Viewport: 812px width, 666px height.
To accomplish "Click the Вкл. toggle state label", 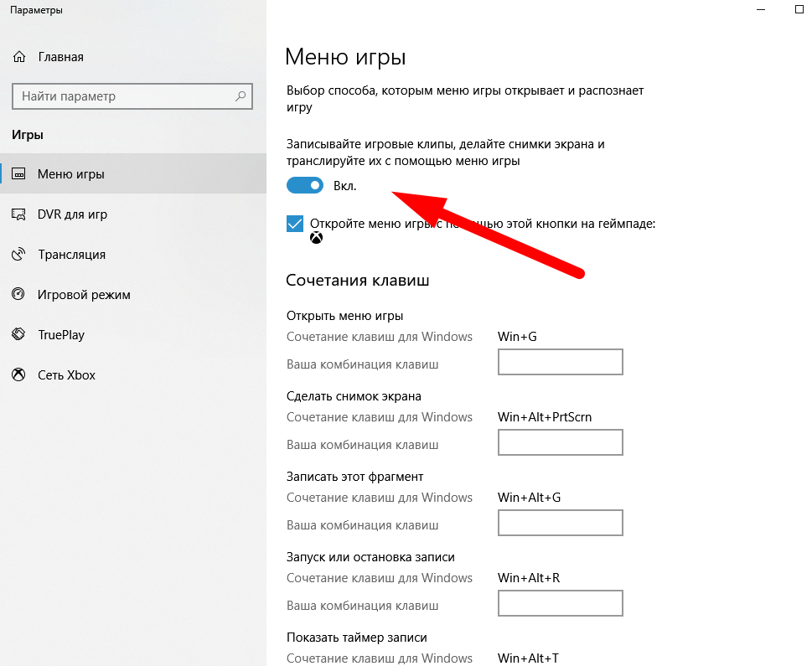I will (x=345, y=186).
